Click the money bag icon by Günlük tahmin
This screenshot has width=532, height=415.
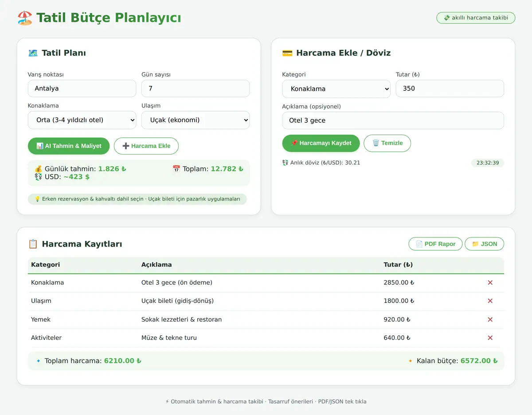click(x=39, y=169)
